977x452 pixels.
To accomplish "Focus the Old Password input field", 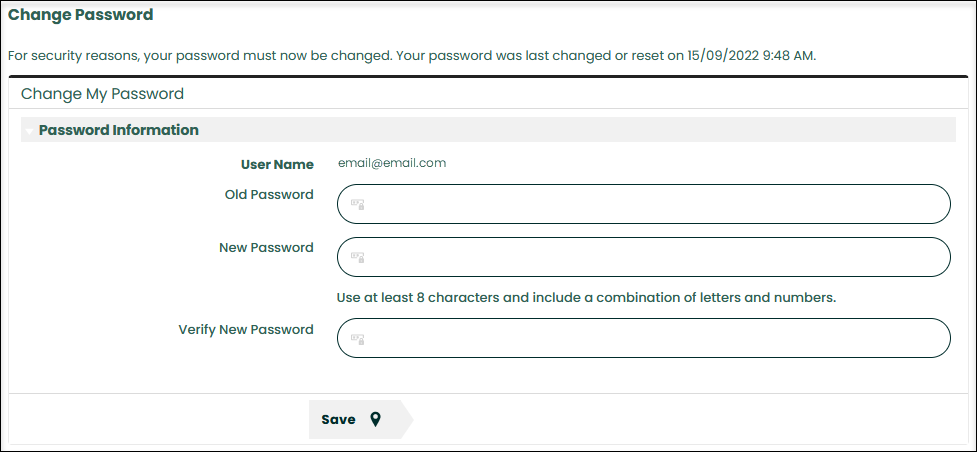I will click(x=650, y=204).
